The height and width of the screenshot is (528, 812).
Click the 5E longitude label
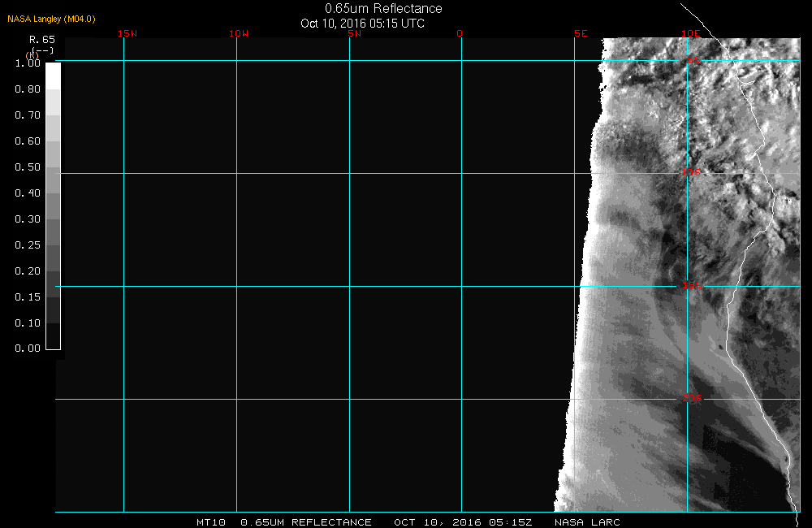pos(580,33)
